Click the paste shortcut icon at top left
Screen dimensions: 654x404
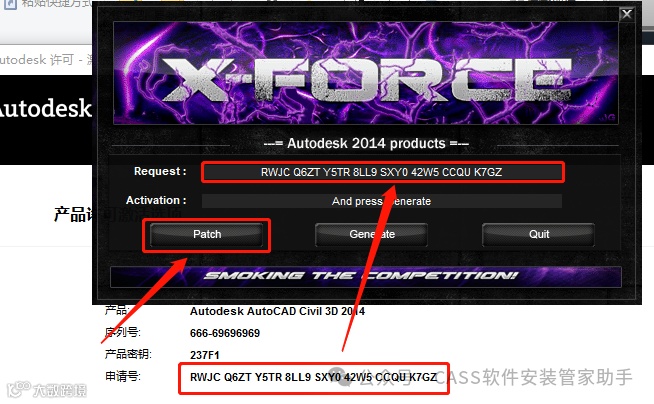10,4
